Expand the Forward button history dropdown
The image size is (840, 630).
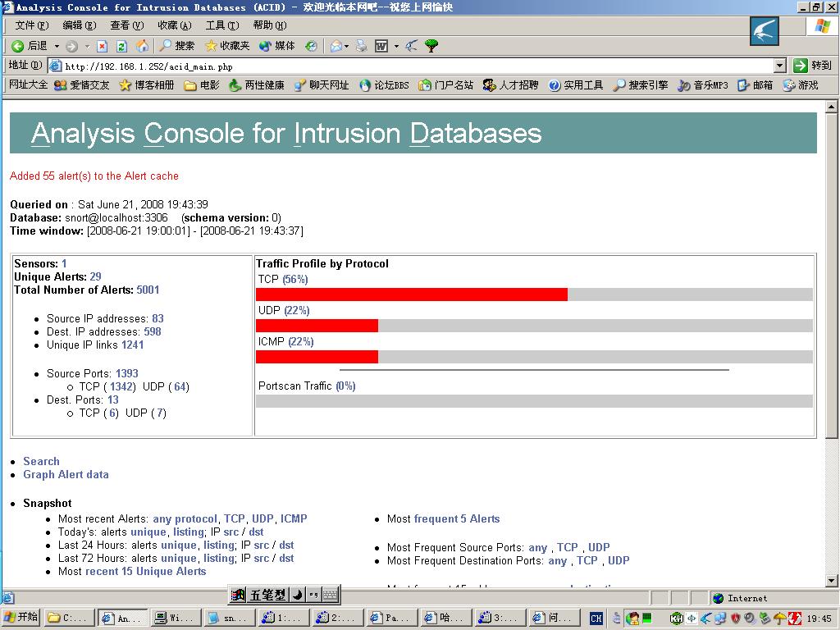tap(87, 46)
